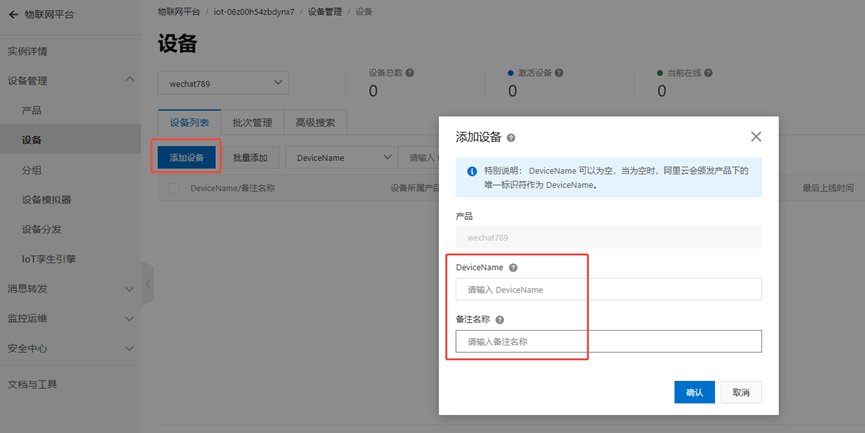Viewport: 865px width, 433px height.
Task: Click the 设备管理 breadcrumb link
Action: (x=324, y=12)
